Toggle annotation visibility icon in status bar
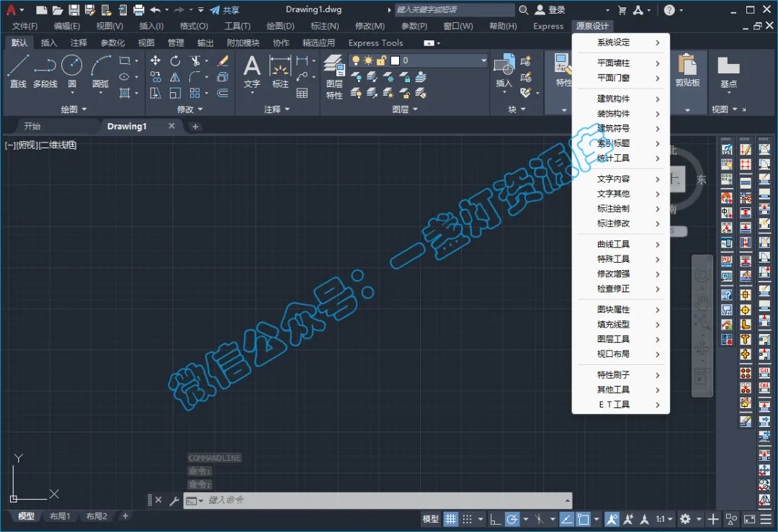Screen dimensions: 778x532 pyautogui.click(x=612, y=519)
